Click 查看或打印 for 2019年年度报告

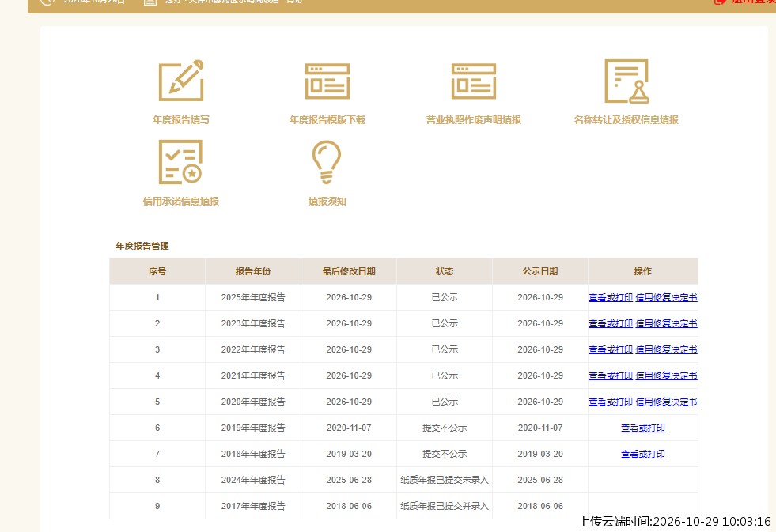point(643,428)
